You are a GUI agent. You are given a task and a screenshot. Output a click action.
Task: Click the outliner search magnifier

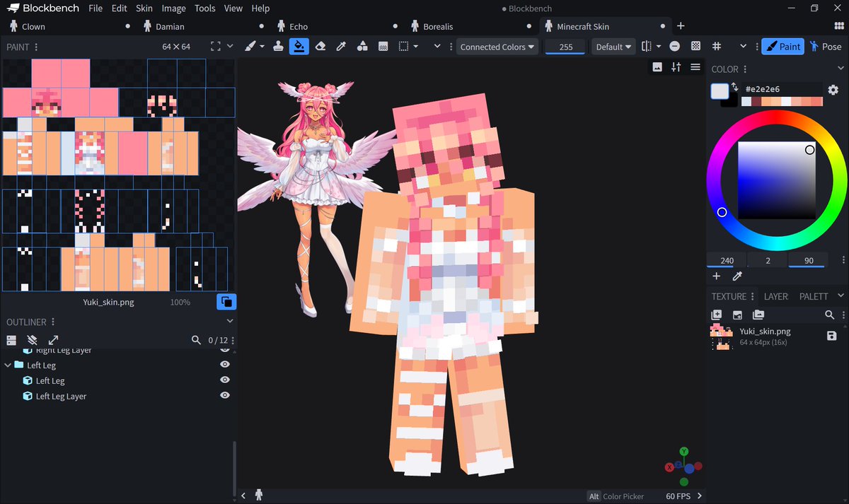coord(196,340)
